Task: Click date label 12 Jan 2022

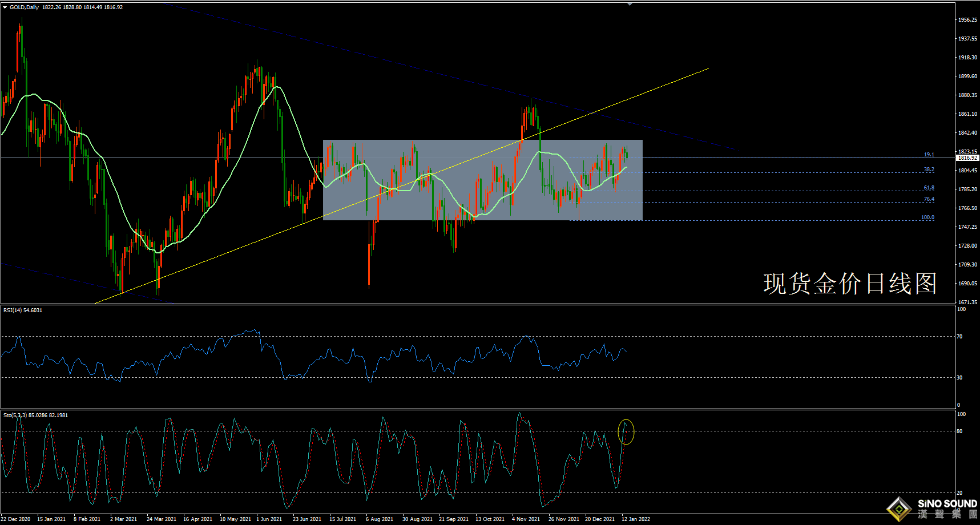Action: pyautogui.click(x=636, y=519)
